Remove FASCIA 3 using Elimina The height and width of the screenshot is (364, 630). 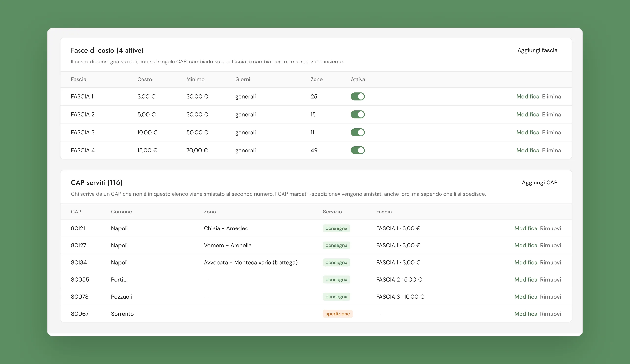click(551, 132)
